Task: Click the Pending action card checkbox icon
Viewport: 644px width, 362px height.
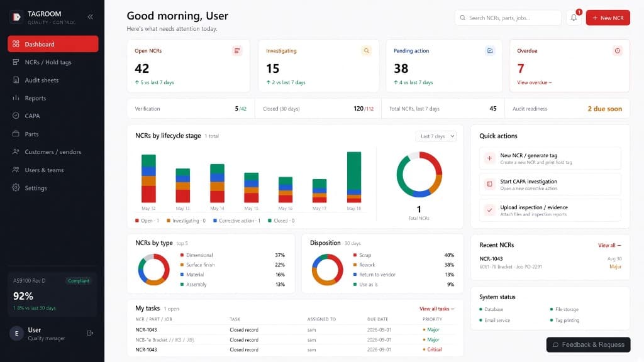Action: coord(490,51)
